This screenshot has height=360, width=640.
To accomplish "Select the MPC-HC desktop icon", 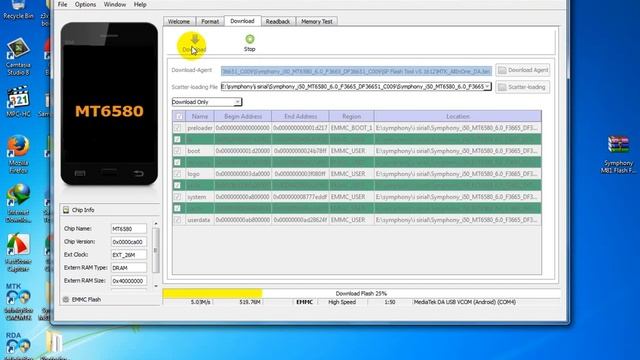I will click(18, 97).
